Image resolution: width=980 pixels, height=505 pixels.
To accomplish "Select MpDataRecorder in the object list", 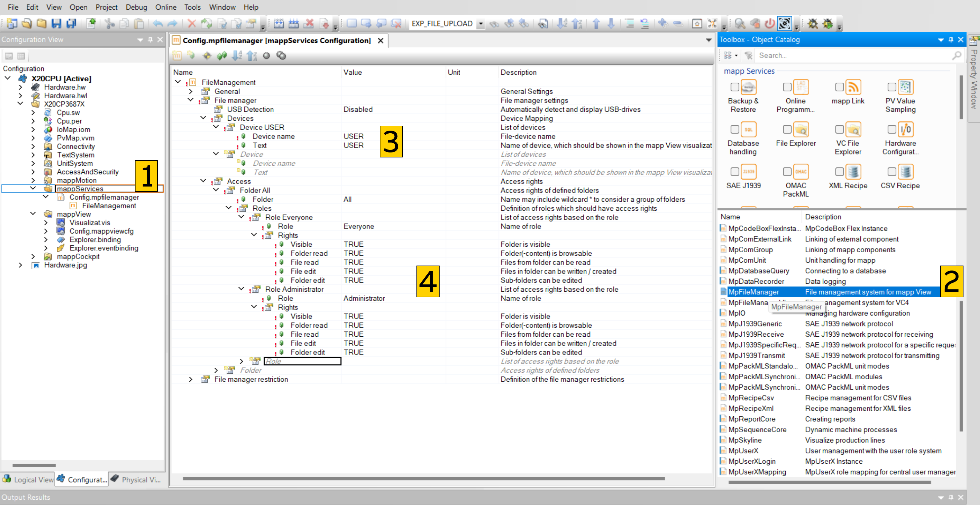I will click(756, 281).
